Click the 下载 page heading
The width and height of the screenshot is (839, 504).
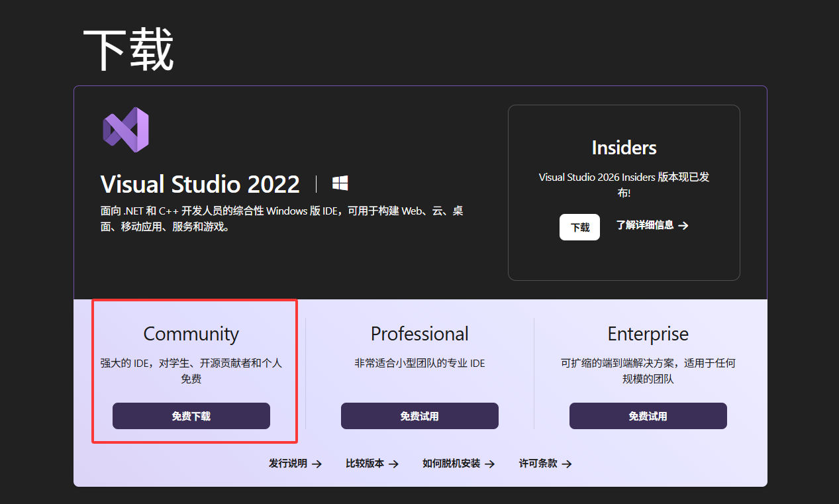pyautogui.click(x=128, y=50)
